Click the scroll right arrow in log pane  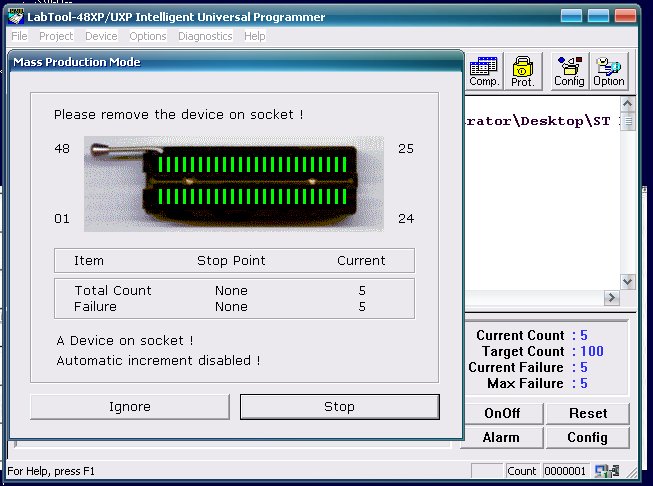coord(612,297)
